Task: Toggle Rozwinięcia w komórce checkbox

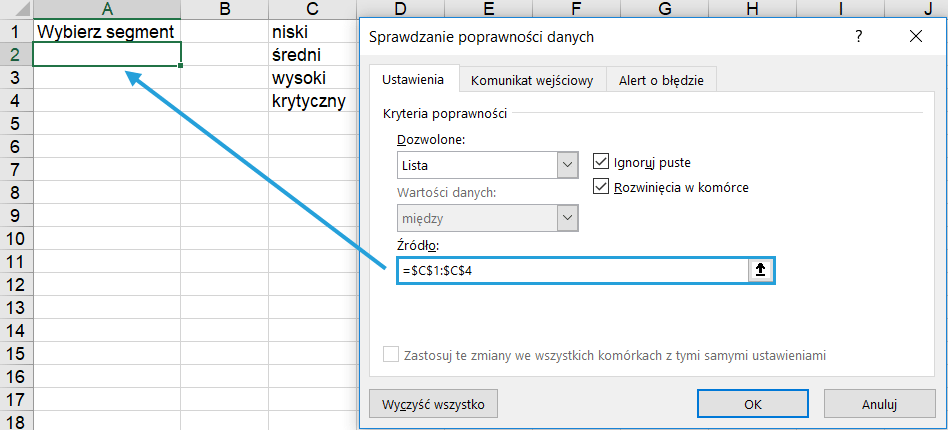Action: tap(601, 186)
